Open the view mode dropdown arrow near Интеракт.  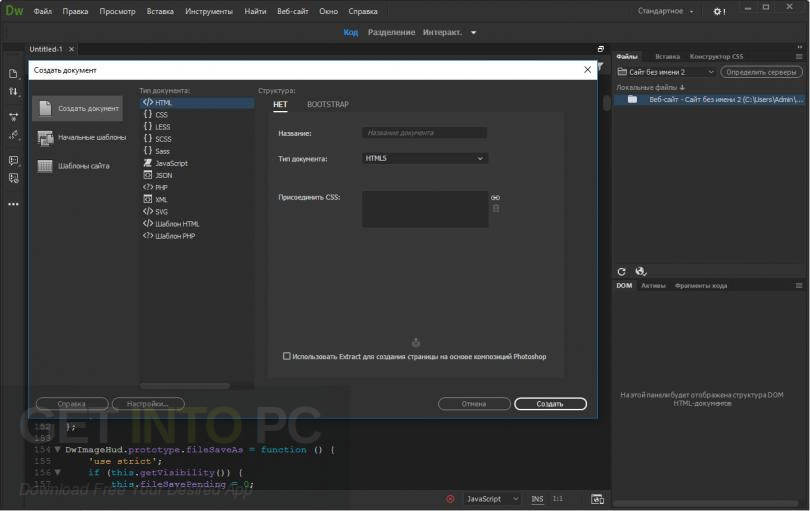473,33
